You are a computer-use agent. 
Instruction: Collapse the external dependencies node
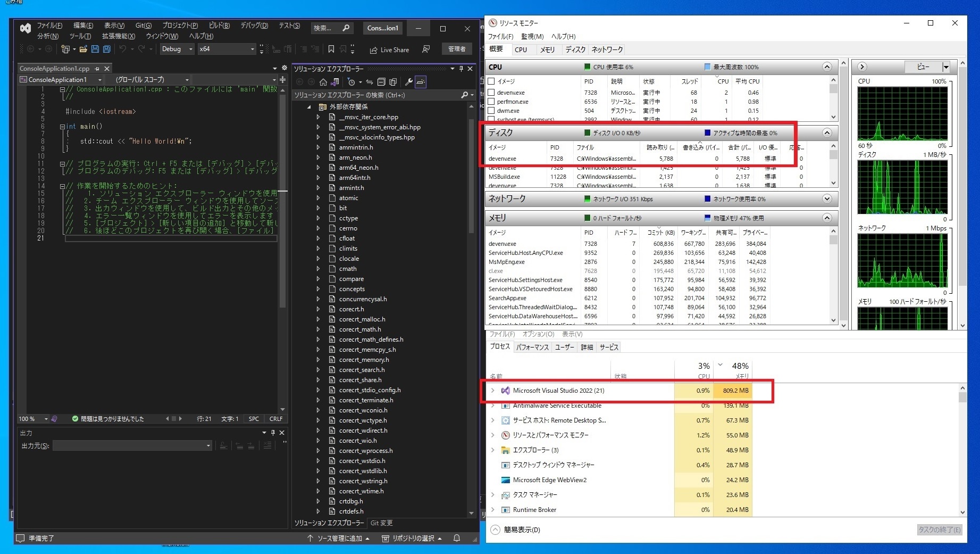tap(309, 107)
